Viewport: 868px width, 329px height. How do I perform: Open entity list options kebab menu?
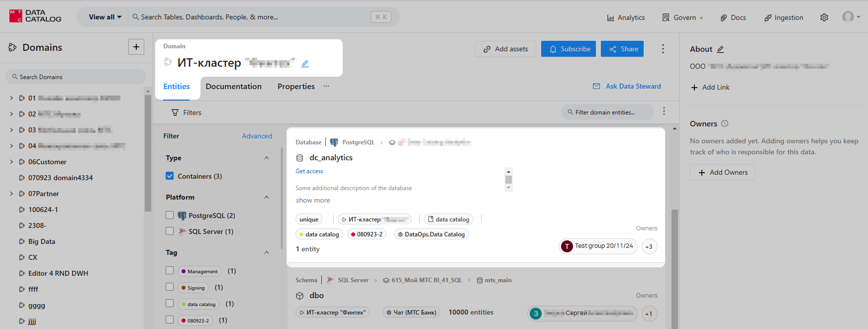(664, 111)
